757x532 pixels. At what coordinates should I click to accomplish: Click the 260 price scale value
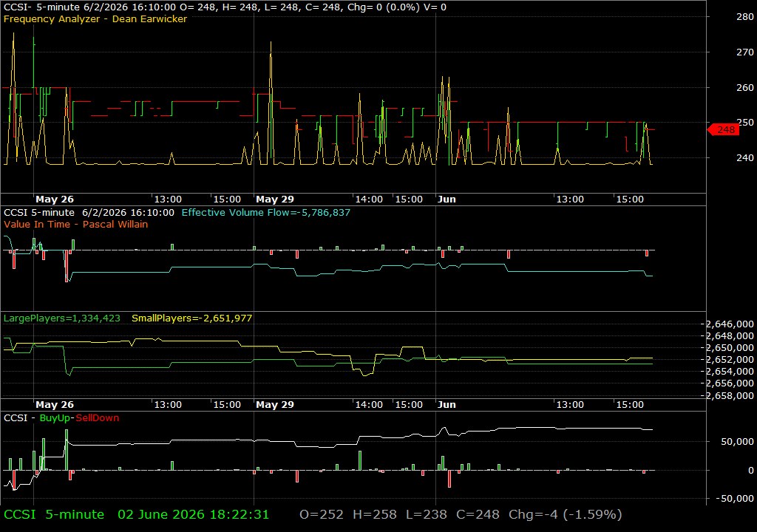tap(745, 87)
